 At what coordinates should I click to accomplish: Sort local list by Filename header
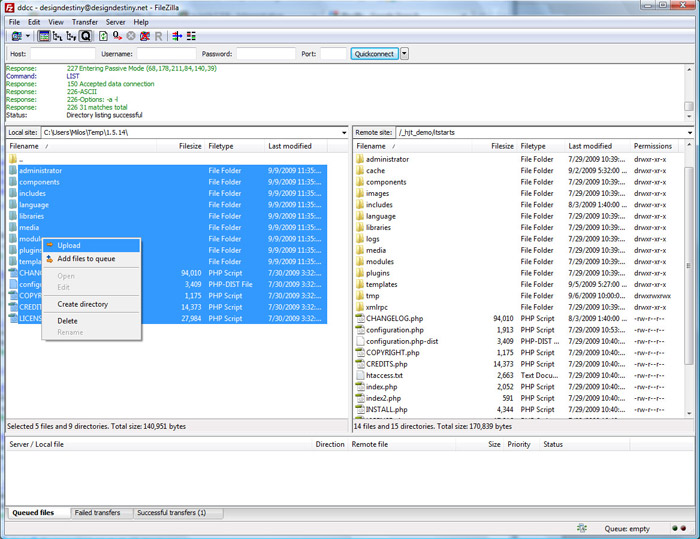click(x=81, y=146)
